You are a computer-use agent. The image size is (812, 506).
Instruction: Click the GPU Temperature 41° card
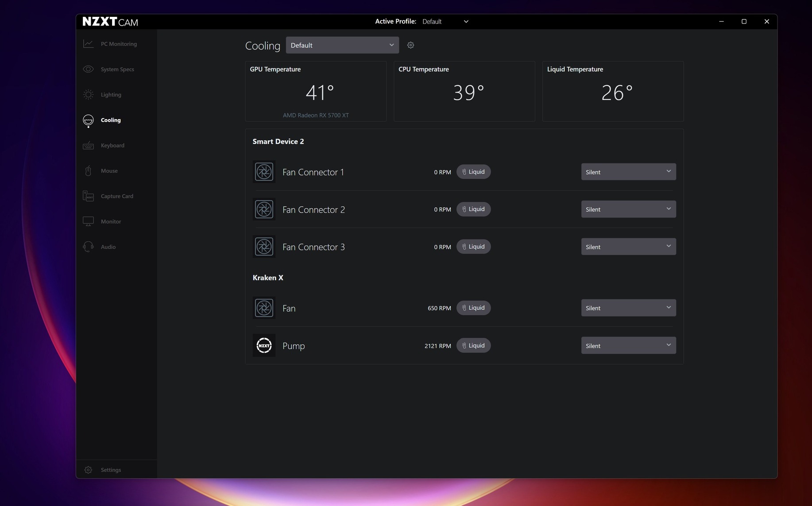click(x=316, y=91)
